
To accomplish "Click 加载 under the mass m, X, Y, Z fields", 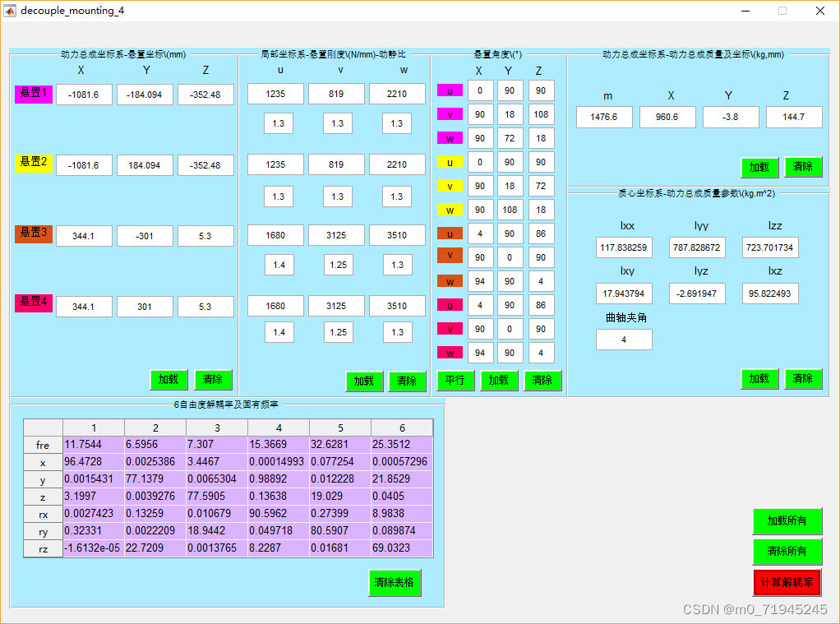I will 759,167.
